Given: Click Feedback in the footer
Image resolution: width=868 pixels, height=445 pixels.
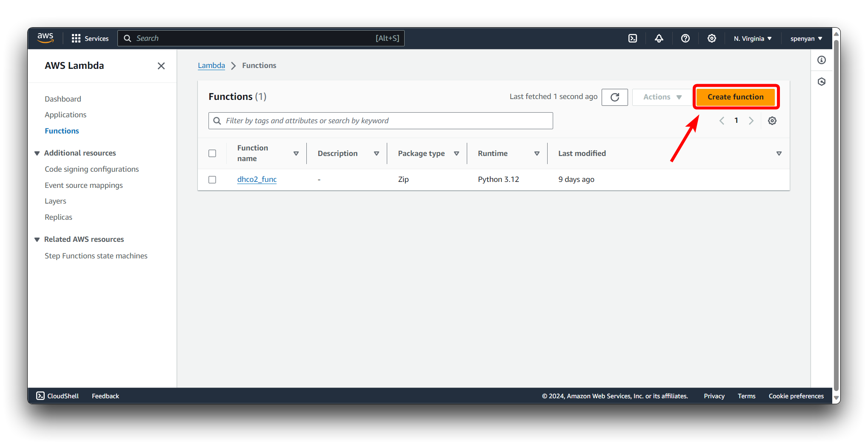Looking at the screenshot, I should (x=106, y=396).
